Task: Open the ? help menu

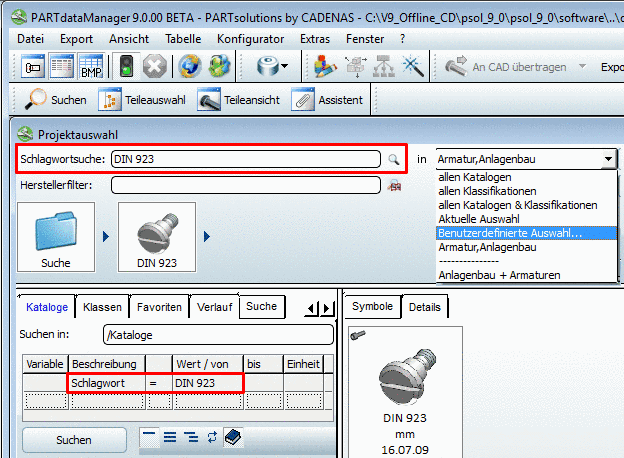Action: (402, 39)
